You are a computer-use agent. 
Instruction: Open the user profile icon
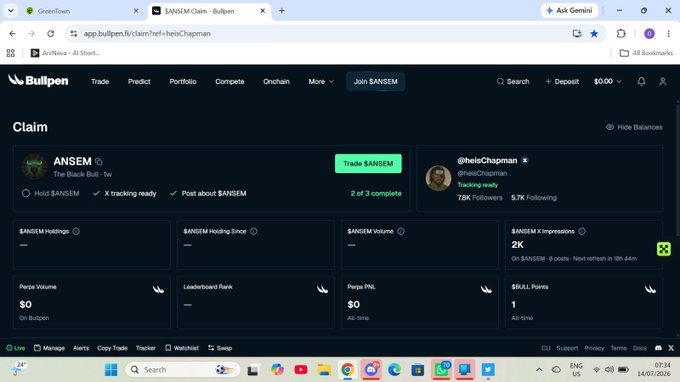coord(663,82)
